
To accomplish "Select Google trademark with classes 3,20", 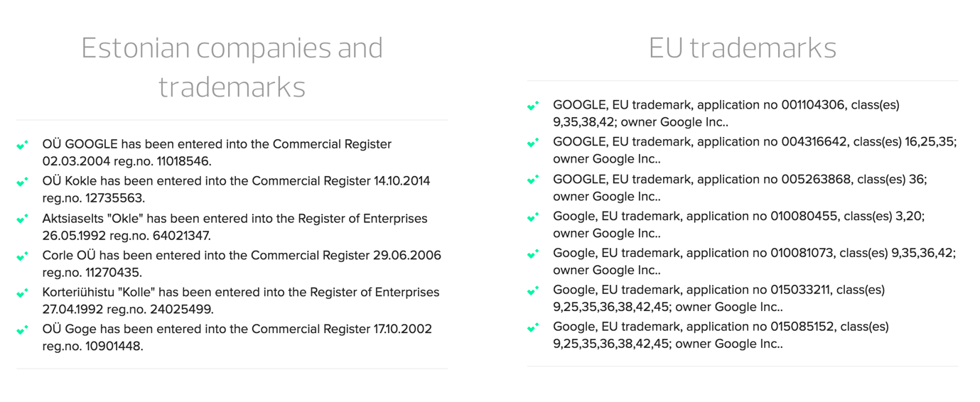I will [738, 224].
